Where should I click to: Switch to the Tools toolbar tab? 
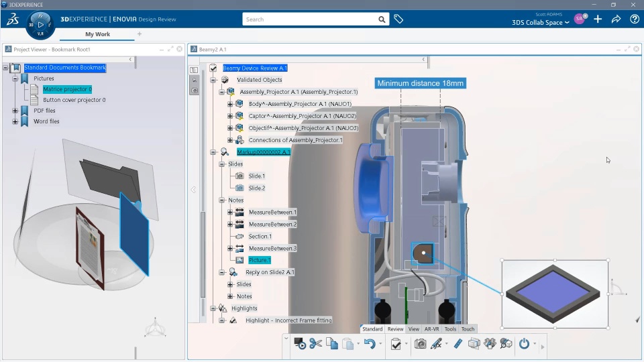click(x=450, y=329)
